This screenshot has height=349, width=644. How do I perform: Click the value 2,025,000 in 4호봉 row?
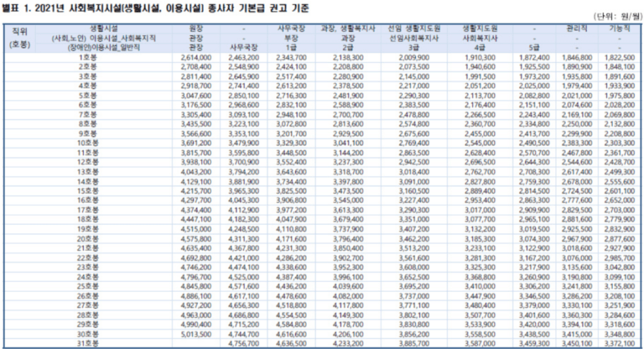(x=535, y=87)
